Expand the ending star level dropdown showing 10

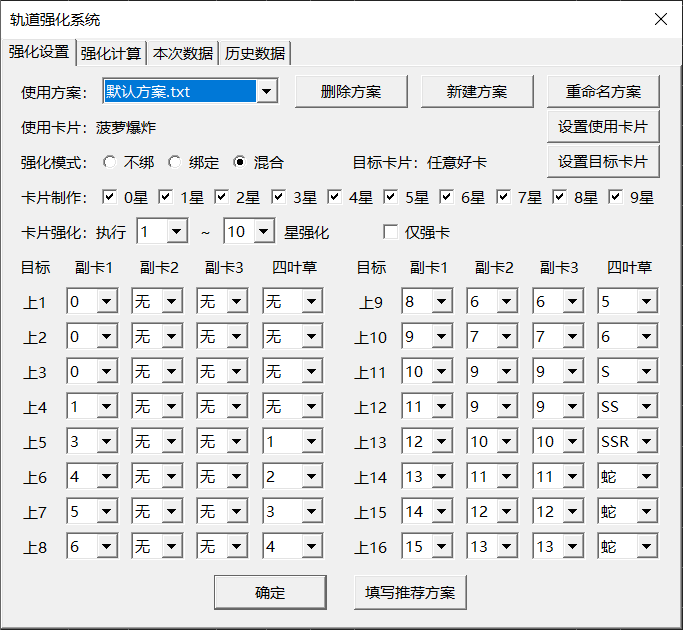click(x=264, y=232)
